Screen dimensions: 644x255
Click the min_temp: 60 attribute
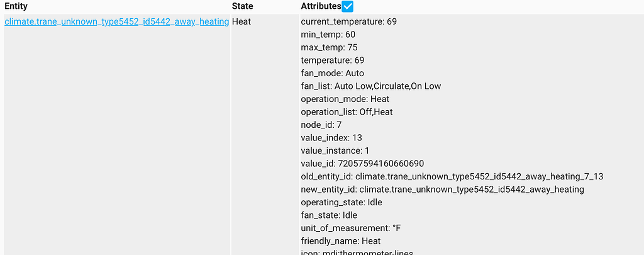pyautogui.click(x=328, y=35)
